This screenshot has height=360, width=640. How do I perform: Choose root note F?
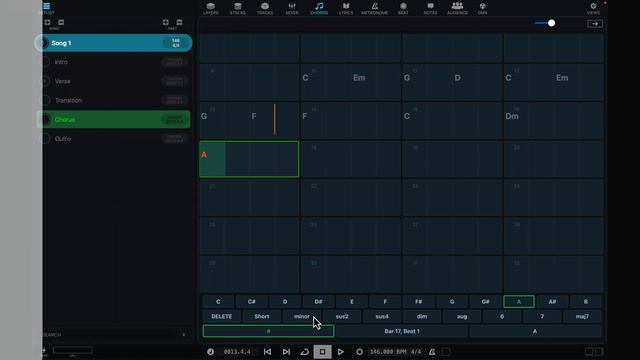(x=385, y=302)
